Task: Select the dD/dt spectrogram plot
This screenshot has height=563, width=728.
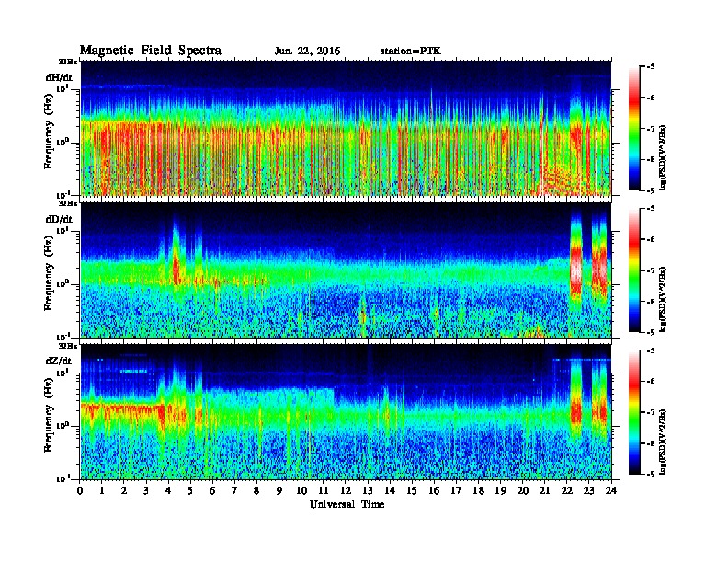Action: coord(347,270)
